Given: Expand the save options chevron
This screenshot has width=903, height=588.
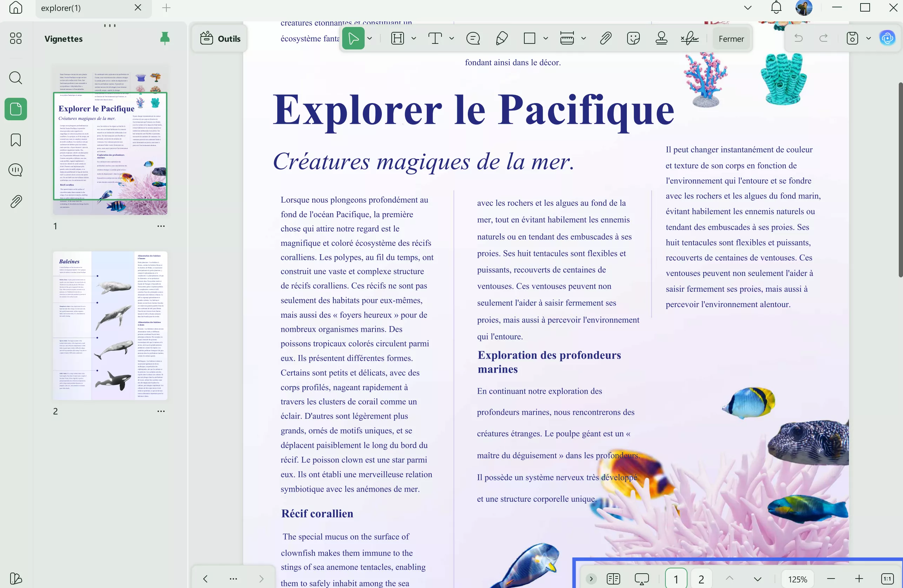Looking at the screenshot, I should 869,38.
